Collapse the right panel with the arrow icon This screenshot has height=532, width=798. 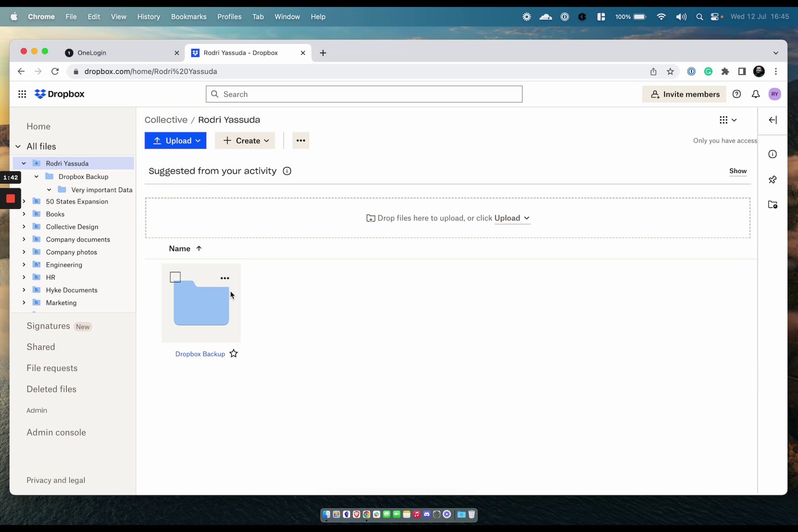click(x=772, y=120)
